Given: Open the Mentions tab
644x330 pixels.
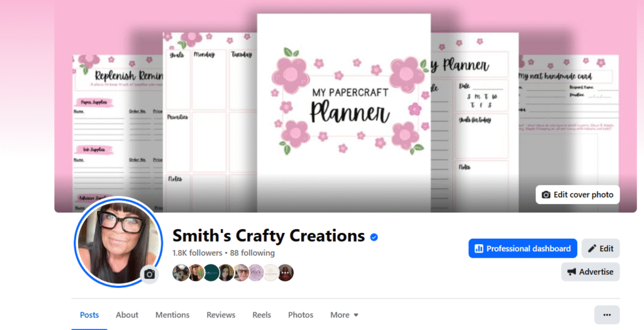Looking at the screenshot, I should (172, 315).
